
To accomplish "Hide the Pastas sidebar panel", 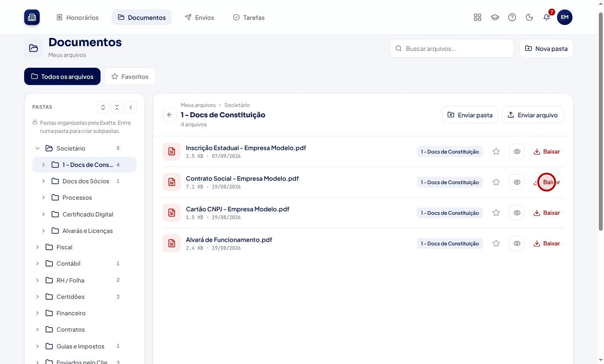I will click(131, 107).
